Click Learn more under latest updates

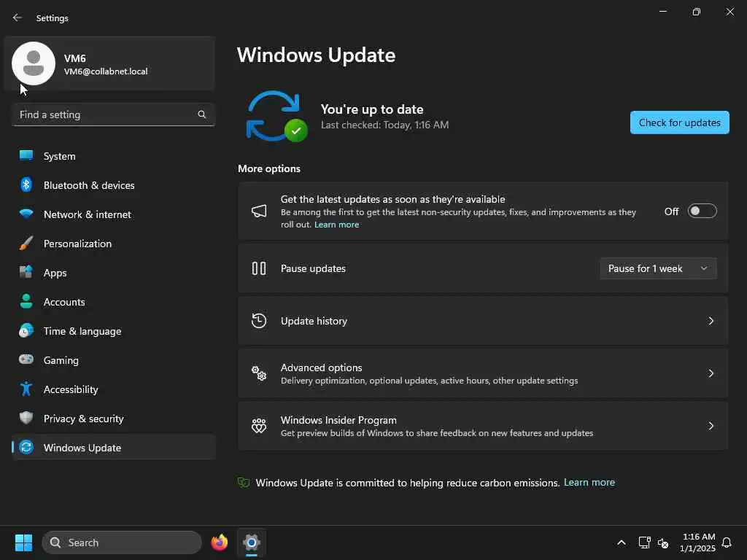pyautogui.click(x=336, y=225)
